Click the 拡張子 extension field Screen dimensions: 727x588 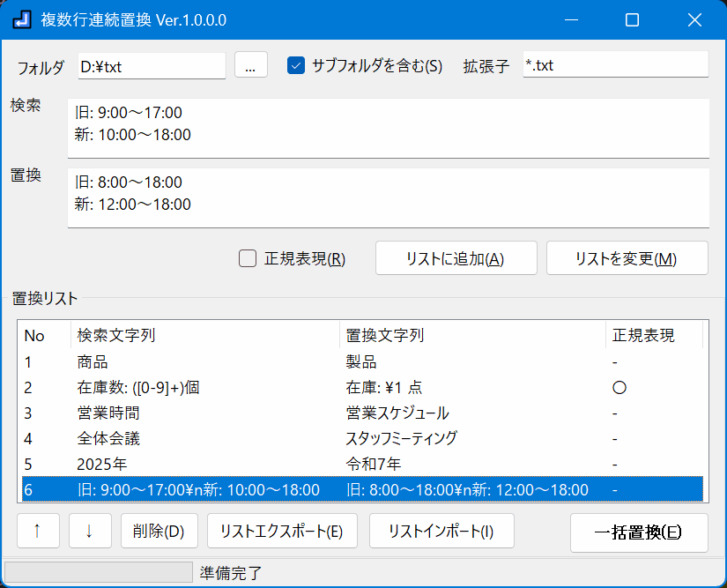click(x=614, y=65)
